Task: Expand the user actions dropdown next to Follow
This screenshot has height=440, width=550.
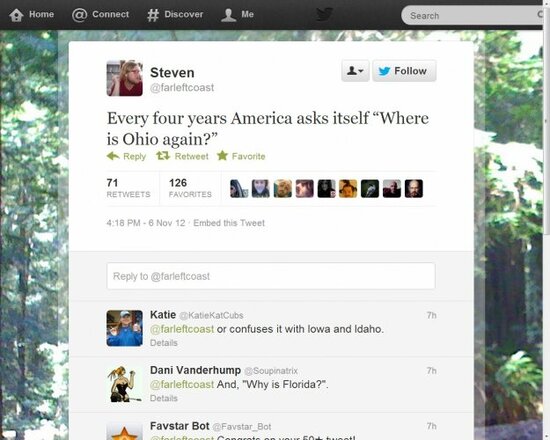Action: pos(355,71)
